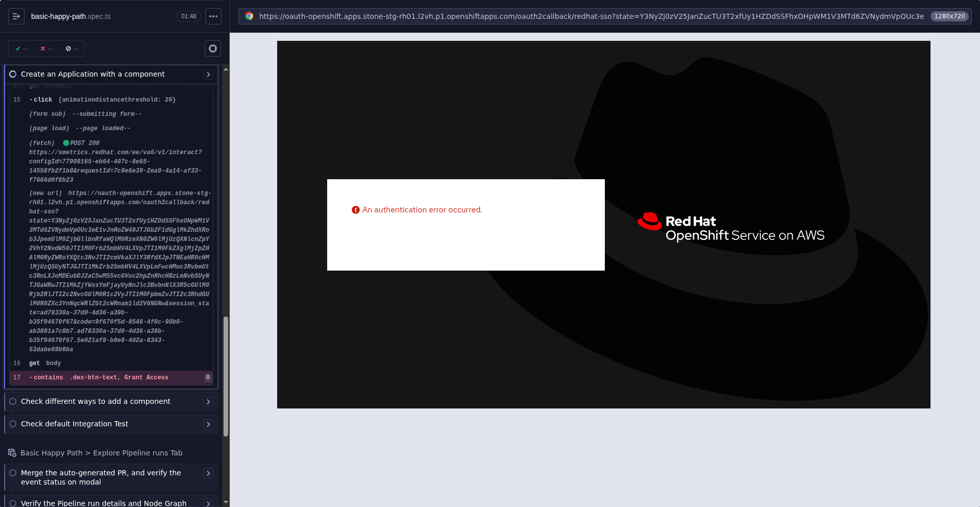Expand Check default Integration Test chevron
The height and width of the screenshot is (507, 980).
pos(208,424)
